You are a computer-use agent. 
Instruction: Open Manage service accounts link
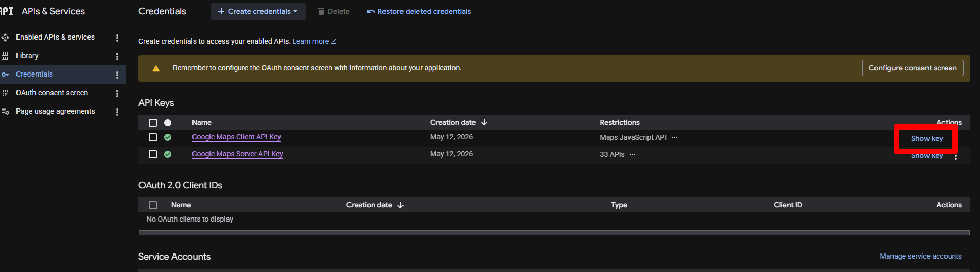[921, 256]
